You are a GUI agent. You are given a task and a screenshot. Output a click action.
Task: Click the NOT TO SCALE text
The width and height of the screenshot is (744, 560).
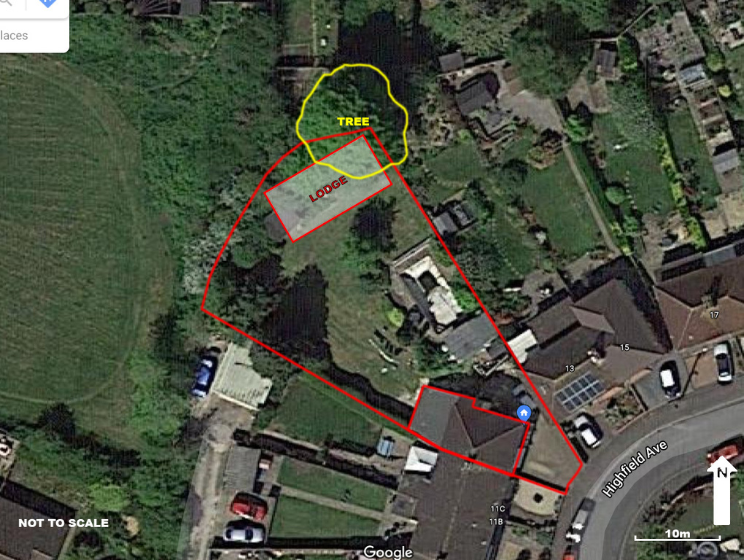63,523
